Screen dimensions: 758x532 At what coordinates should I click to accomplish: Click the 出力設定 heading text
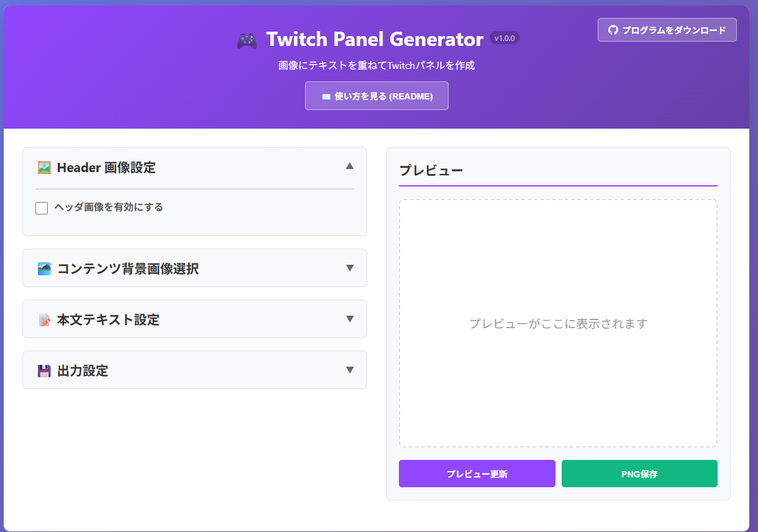83,371
